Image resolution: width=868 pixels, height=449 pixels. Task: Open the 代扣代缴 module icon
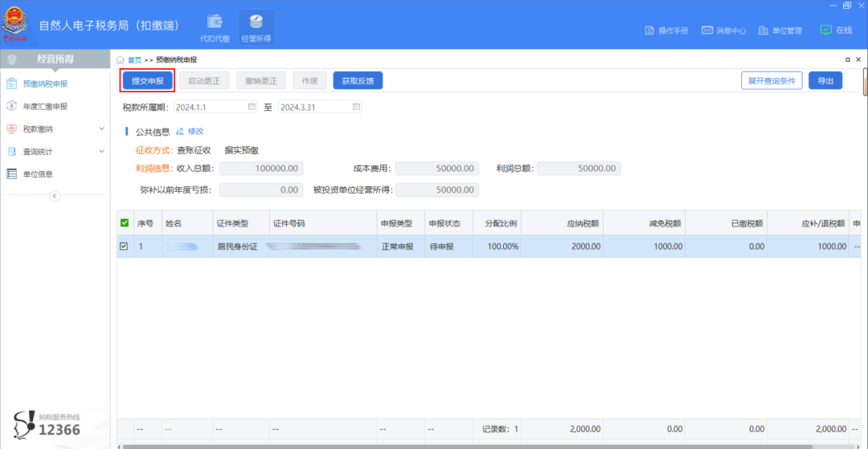point(215,29)
